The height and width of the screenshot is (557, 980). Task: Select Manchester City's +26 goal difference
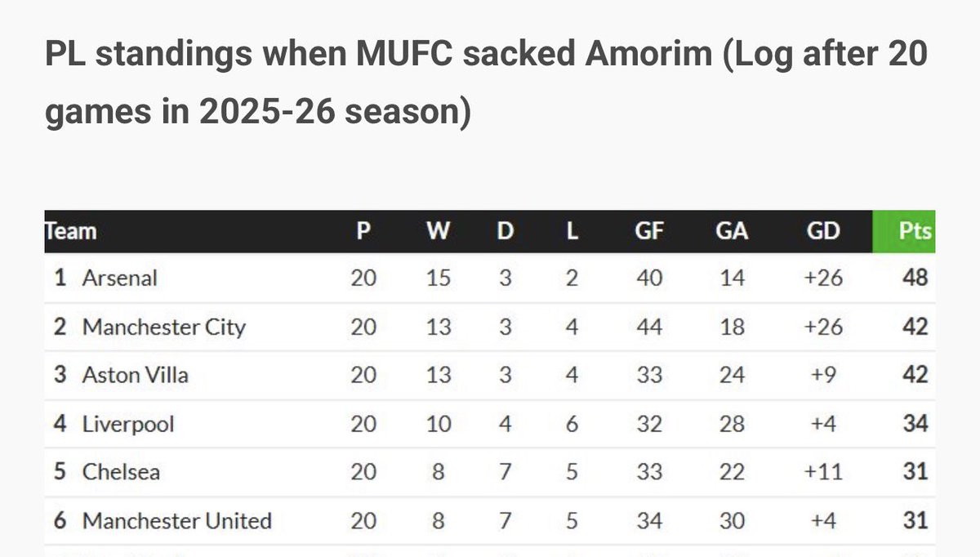pos(822,327)
